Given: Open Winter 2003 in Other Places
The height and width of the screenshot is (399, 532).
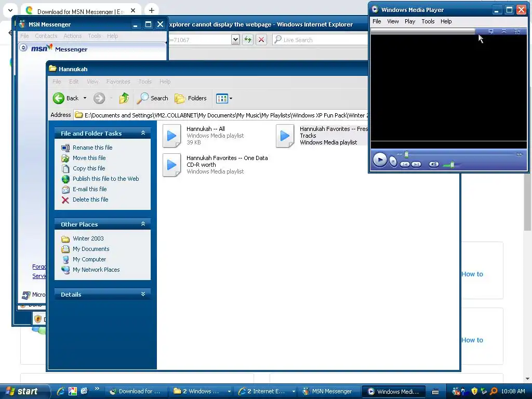Looking at the screenshot, I should (88, 238).
